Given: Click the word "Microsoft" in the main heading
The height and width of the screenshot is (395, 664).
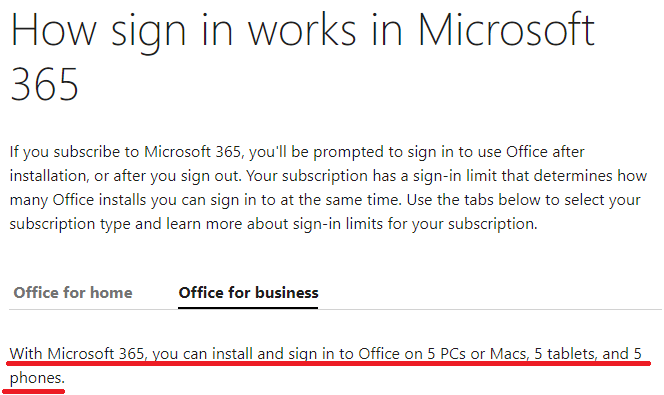Looking at the screenshot, I should [506, 30].
